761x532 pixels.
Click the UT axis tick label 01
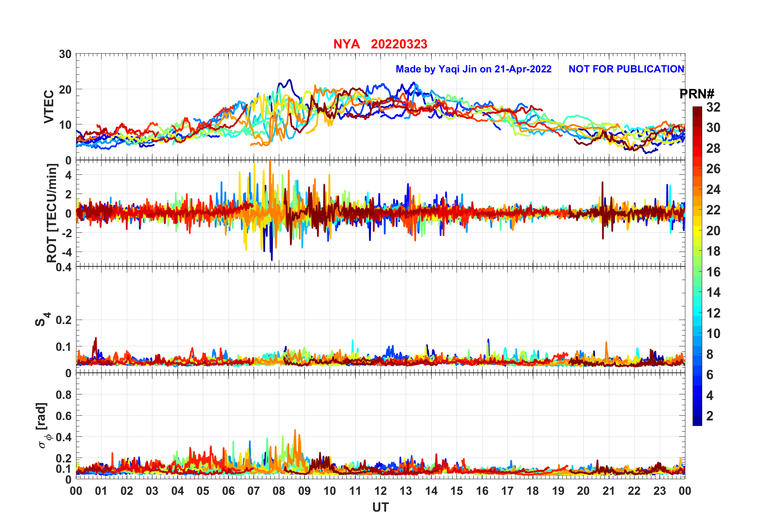pyautogui.click(x=101, y=491)
